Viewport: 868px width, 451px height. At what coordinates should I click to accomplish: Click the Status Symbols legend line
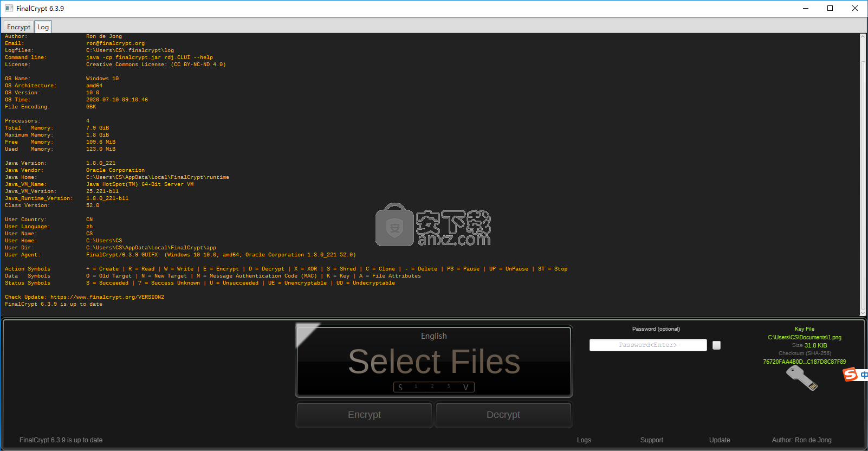[200, 283]
